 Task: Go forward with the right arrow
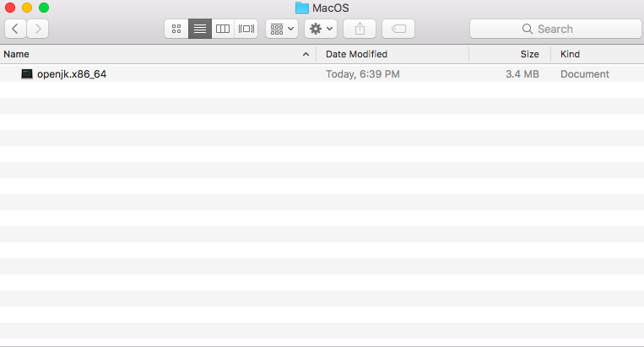[38, 29]
